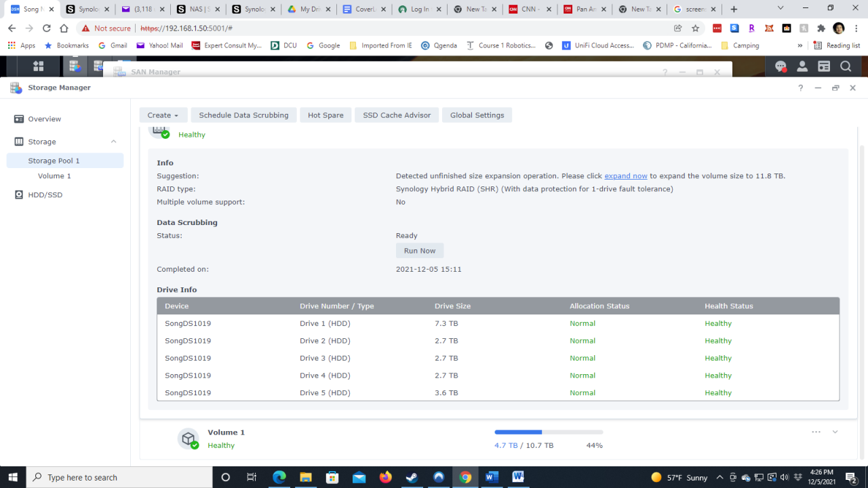Bookmark this page with star icon
The height and width of the screenshot is (488, 868).
coord(695,28)
